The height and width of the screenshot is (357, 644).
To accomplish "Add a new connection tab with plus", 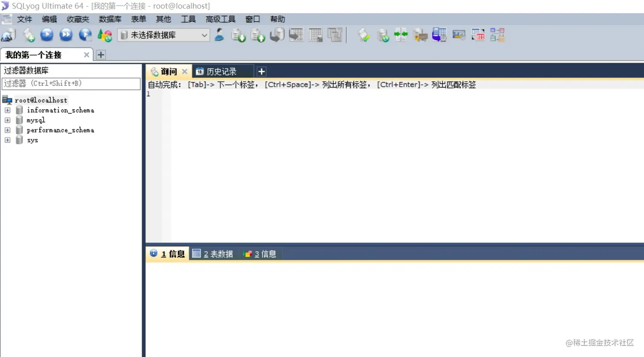I will (101, 55).
